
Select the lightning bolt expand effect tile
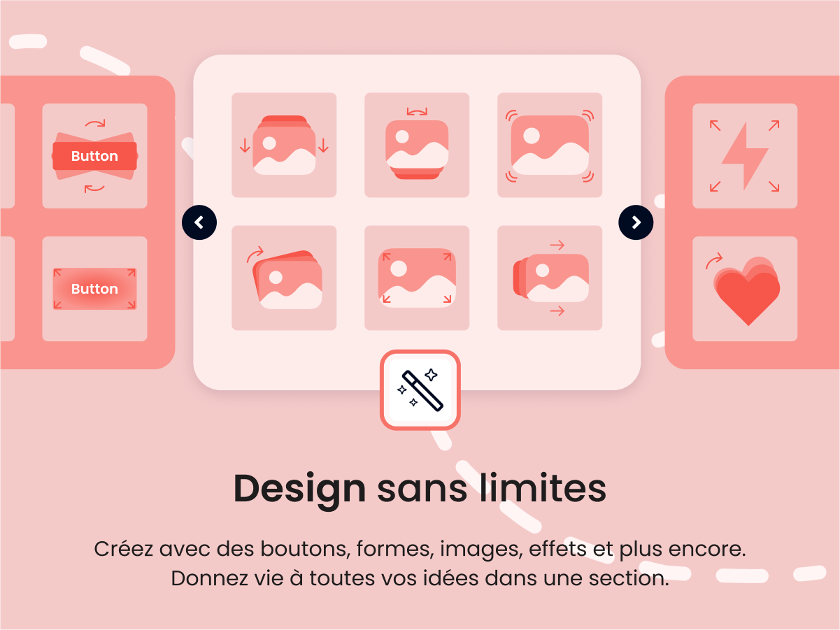[x=745, y=156]
